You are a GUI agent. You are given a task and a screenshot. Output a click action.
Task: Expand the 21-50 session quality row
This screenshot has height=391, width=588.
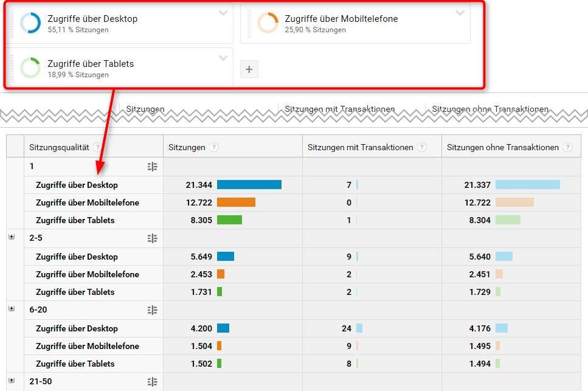(x=12, y=381)
